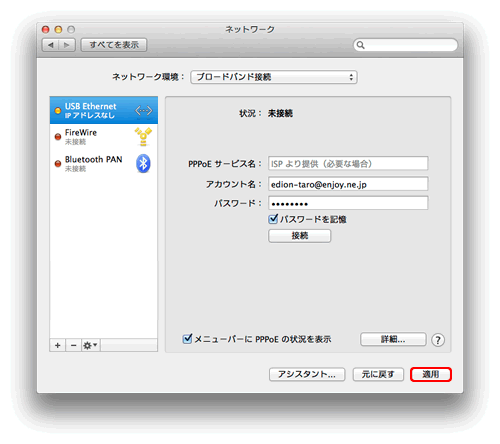Click the red close window button
This screenshot has height=444, width=500.
coord(46,30)
